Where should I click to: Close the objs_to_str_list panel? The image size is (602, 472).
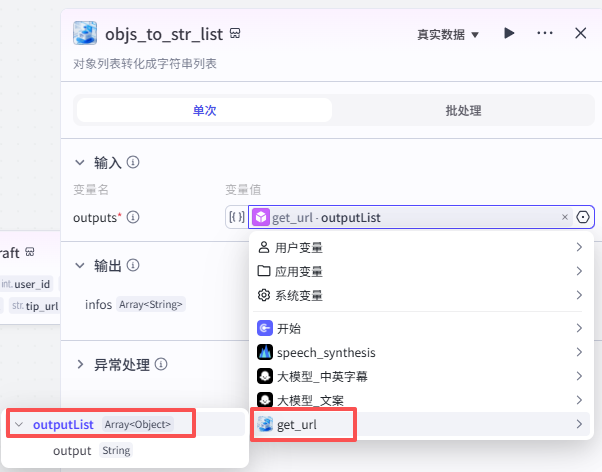pos(581,33)
